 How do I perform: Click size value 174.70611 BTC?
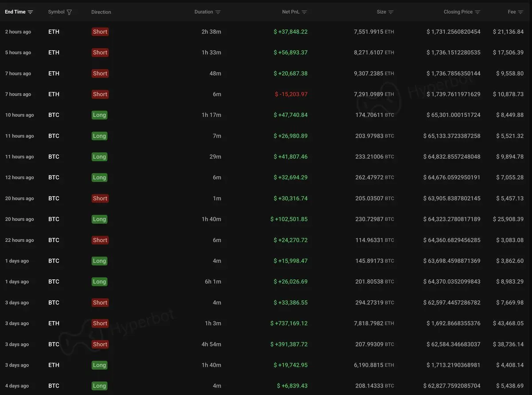click(375, 115)
